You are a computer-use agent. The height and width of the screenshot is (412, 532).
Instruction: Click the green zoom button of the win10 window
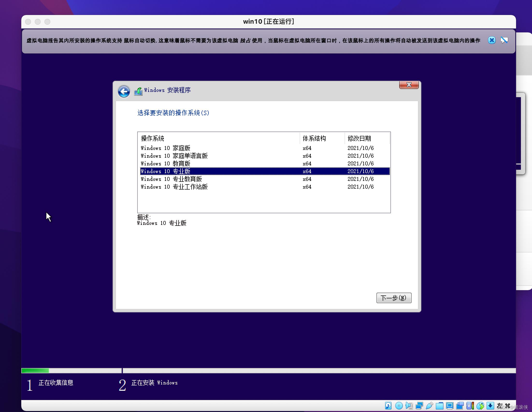tap(47, 22)
